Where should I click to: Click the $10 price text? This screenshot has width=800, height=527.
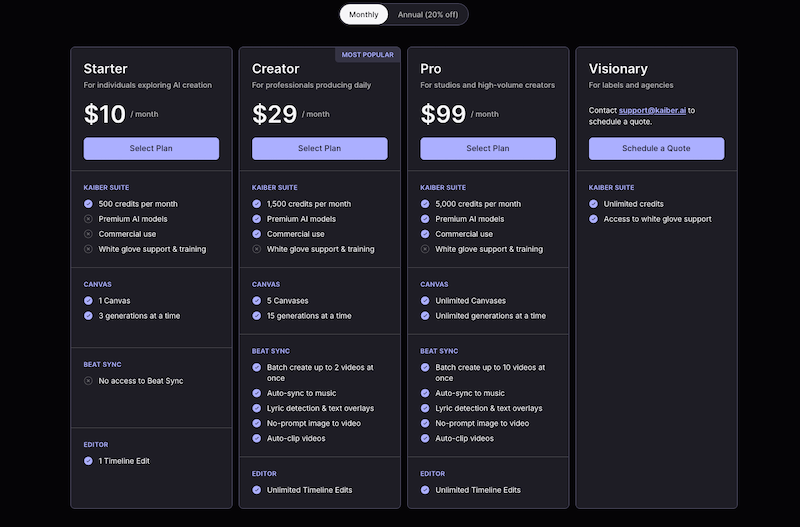tap(105, 114)
